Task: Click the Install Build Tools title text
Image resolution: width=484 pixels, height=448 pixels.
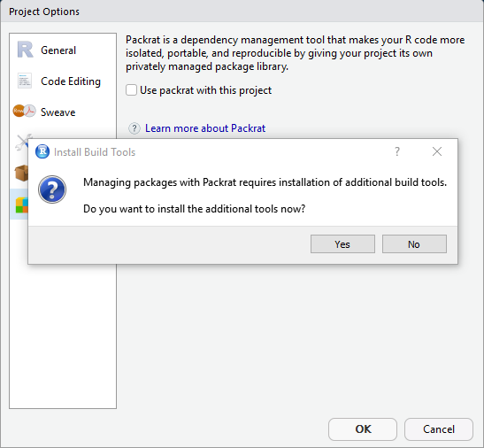Action: pyautogui.click(x=95, y=152)
